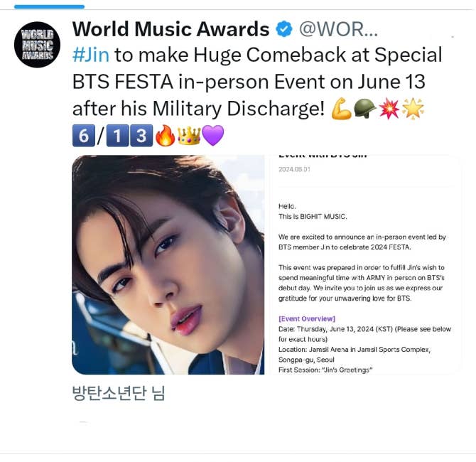The image size is (476, 462).
Task: Click the blue progress bar at top
Action: [49, 6]
